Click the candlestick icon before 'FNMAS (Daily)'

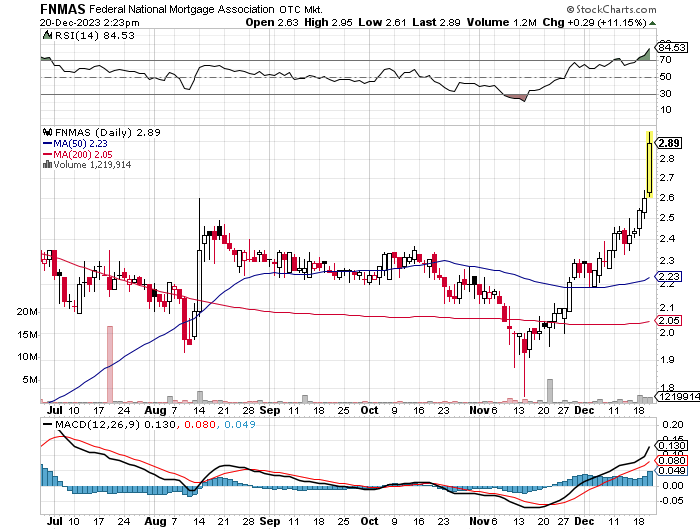pyautogui.click(x=47, y=132)
